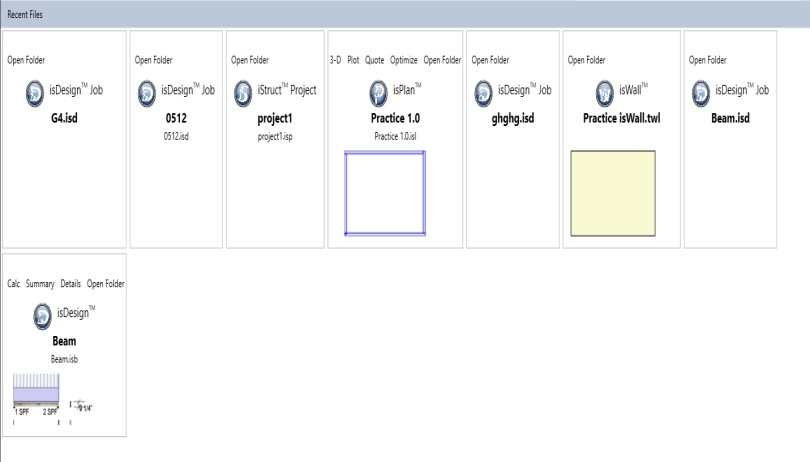The height and width of the screenshot is (462, 810).
Task: Click Optimize on the Practice 1.0 card
Action: pos(404,60)
